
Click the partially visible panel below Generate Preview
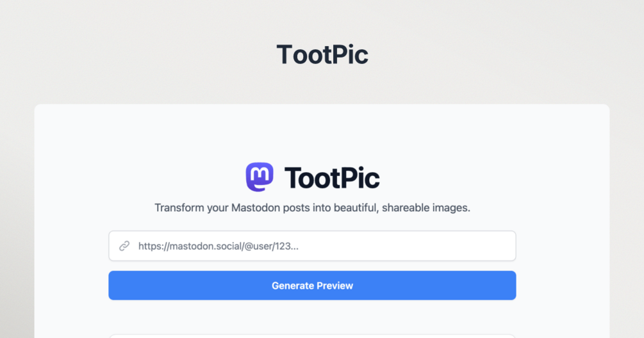click(312, 336)
